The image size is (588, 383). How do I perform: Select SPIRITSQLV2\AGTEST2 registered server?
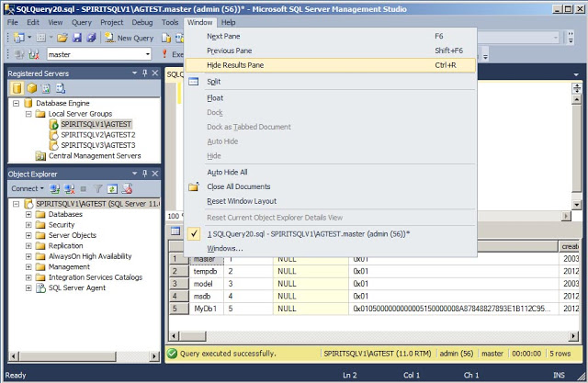98,134
